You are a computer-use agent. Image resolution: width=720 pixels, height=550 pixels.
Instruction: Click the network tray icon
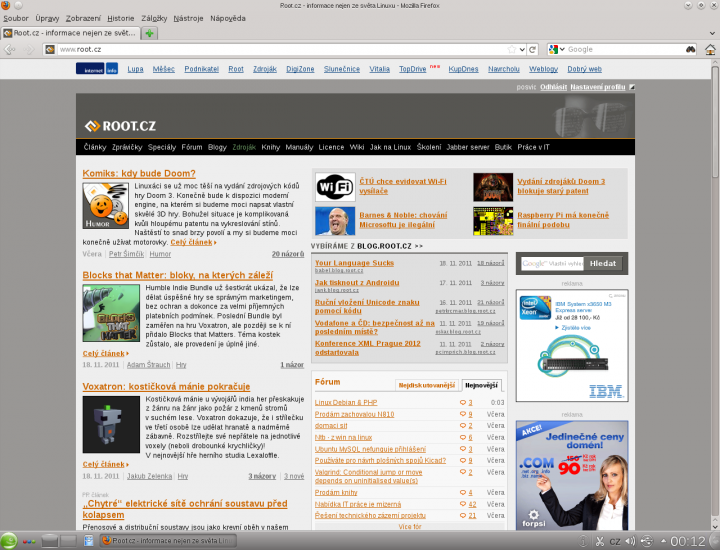point(646,541)
